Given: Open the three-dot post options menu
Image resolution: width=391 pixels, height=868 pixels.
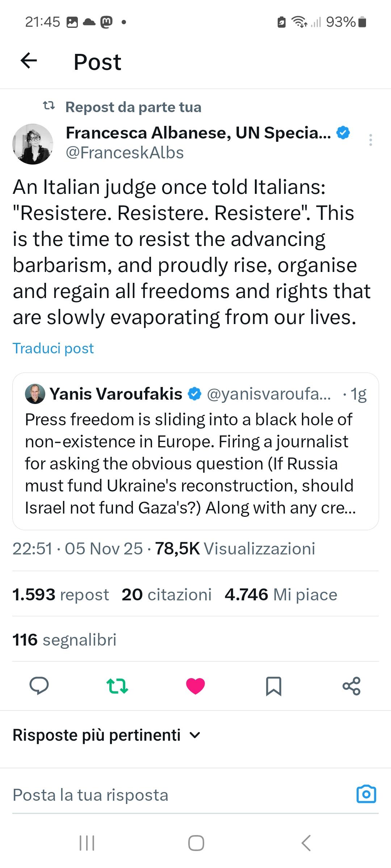Looking at the screenshot, I should [370, 140].
